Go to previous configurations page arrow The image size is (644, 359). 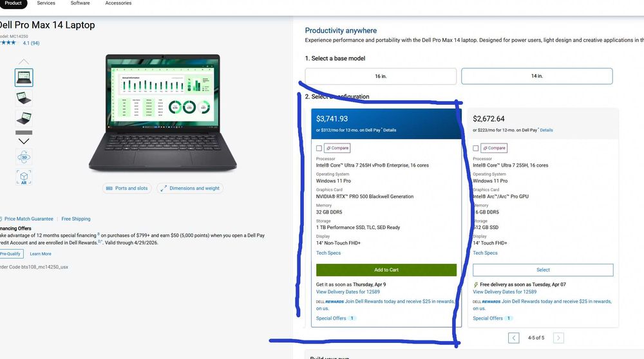click(x=513, y=338)
